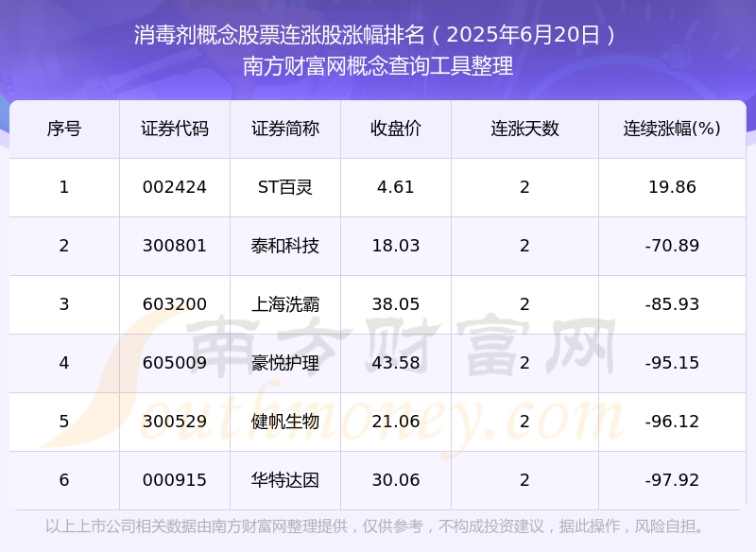Click the gain value -85.93
Image resolution: width=756 pixels, height=552 pixels.
tap(672, 304)
